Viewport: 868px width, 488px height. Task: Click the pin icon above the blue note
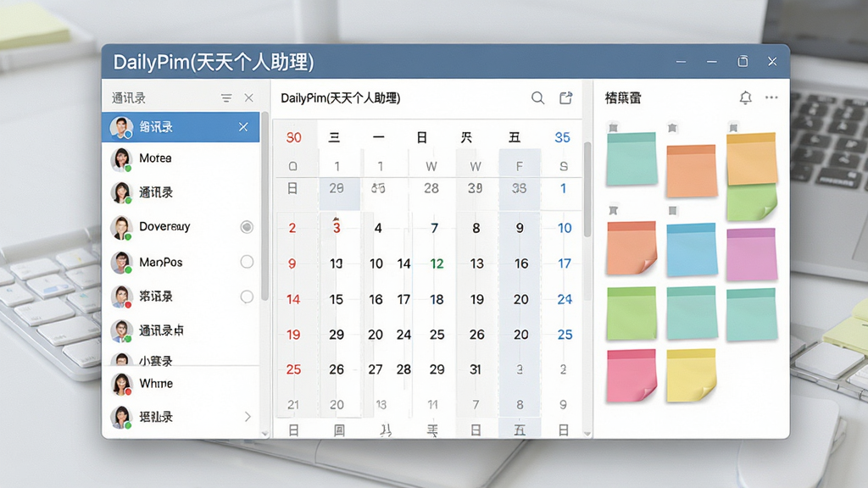point(672,211)
